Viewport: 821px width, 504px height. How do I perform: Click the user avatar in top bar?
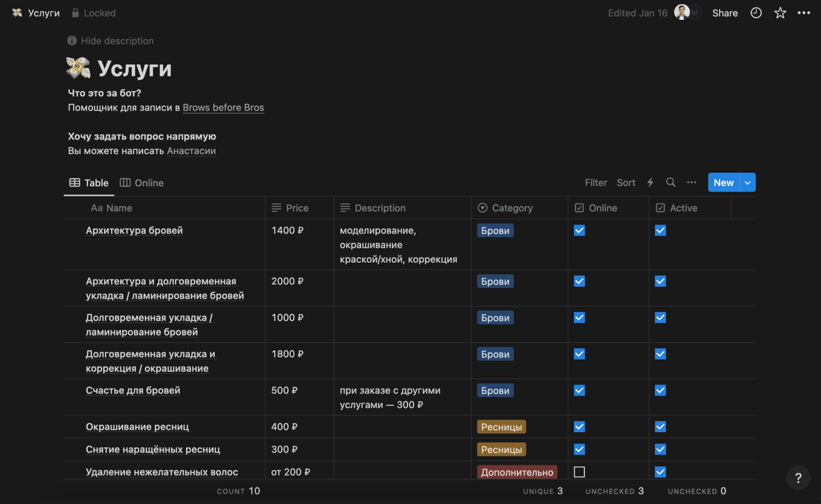click(682, 13)
